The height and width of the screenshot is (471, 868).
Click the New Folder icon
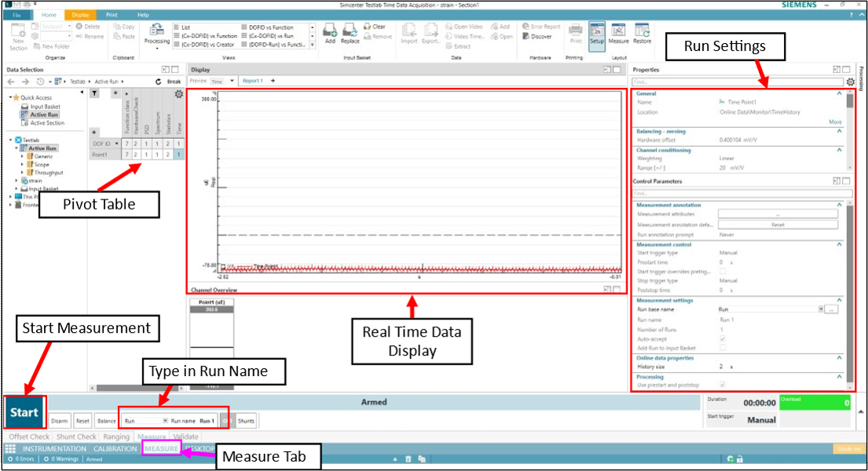[x=37, y=46]
